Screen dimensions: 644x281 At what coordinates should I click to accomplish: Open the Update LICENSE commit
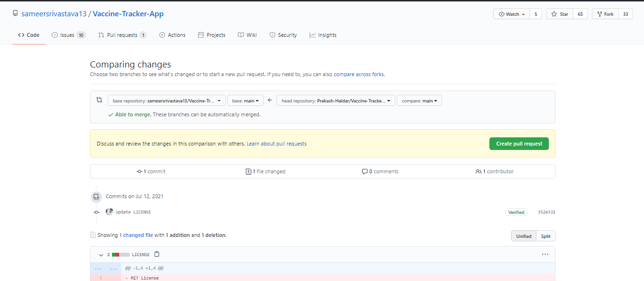[133, 212]
